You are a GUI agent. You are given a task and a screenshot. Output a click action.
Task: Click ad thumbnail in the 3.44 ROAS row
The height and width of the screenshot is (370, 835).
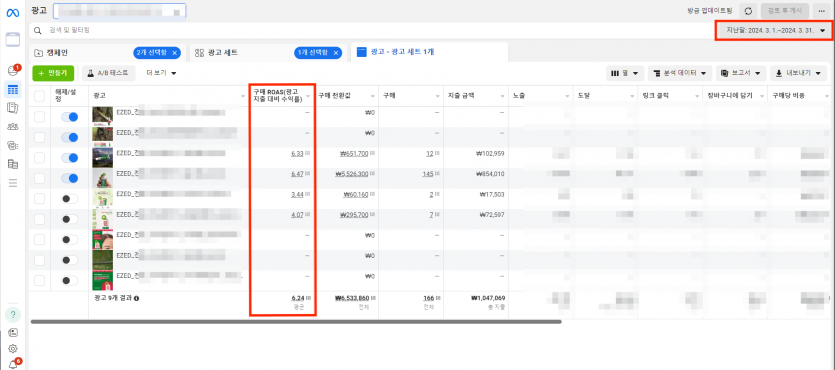(x=102, y=199)
